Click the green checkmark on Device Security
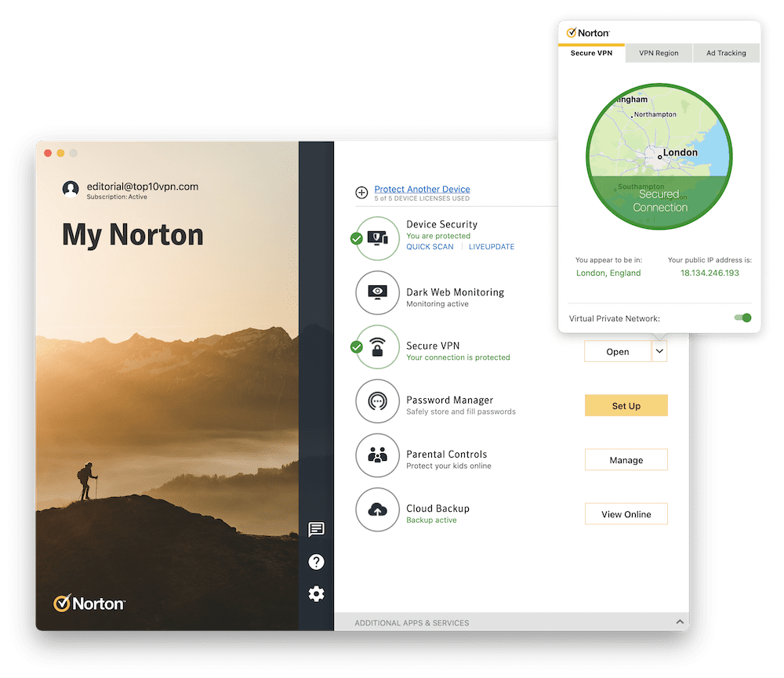Viewport: 784px width, 678px height. click(357, 238)
